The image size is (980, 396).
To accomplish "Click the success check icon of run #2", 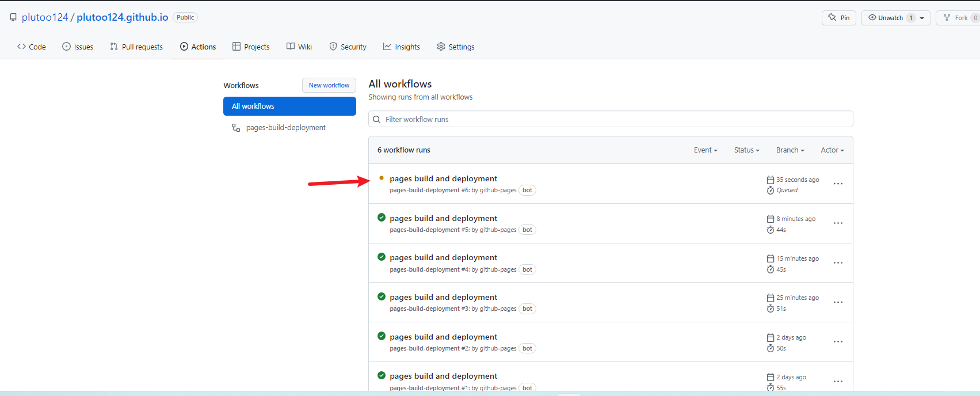I will coord(382,336).
